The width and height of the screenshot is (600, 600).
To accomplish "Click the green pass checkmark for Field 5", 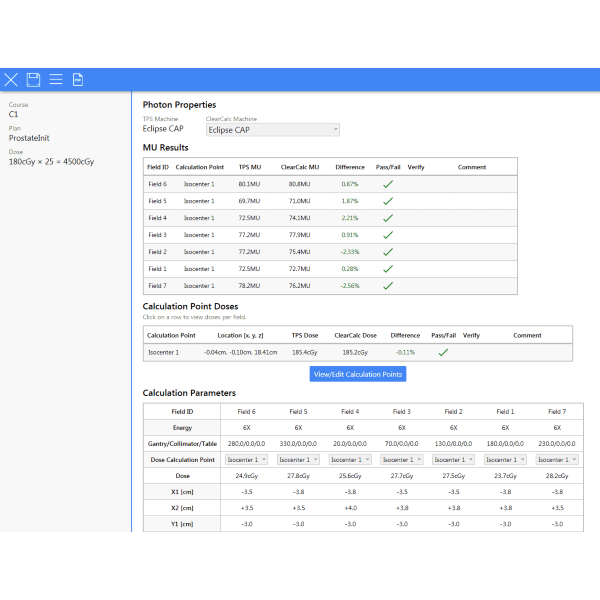I will pos(388,201).
